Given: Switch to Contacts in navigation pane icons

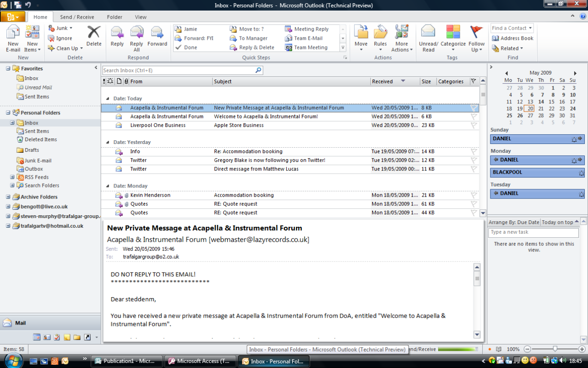Looking at the screenshot, I should point(47,337).
